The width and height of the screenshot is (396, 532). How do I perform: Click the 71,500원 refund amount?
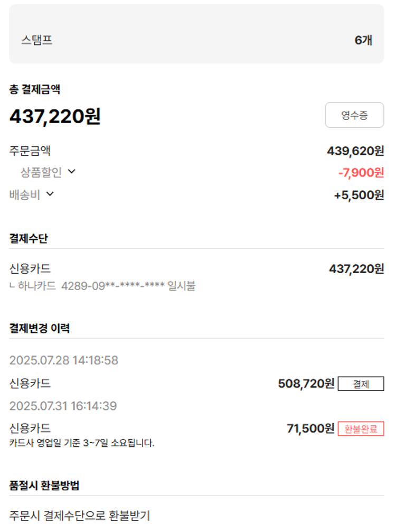click(x=310, y=428)
